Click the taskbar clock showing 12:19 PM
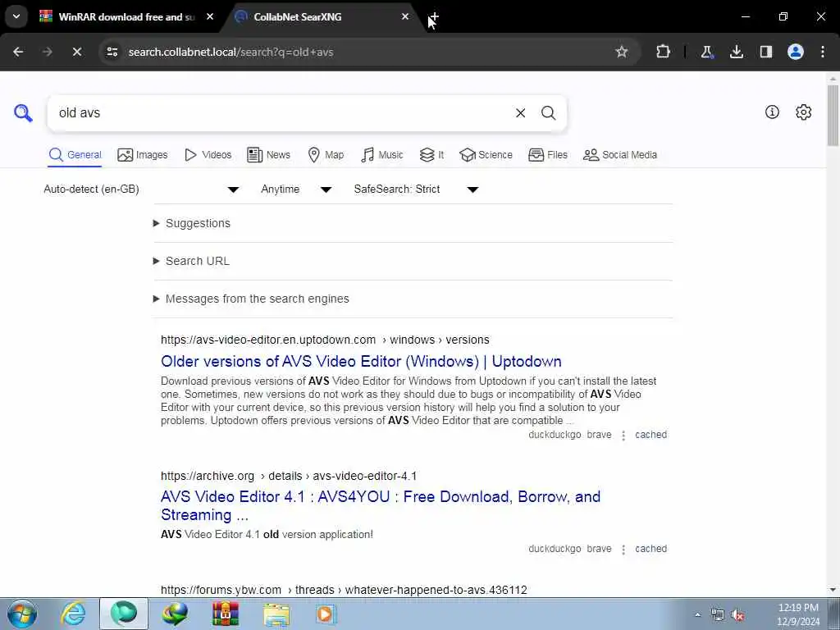 (x=797, y=614)
